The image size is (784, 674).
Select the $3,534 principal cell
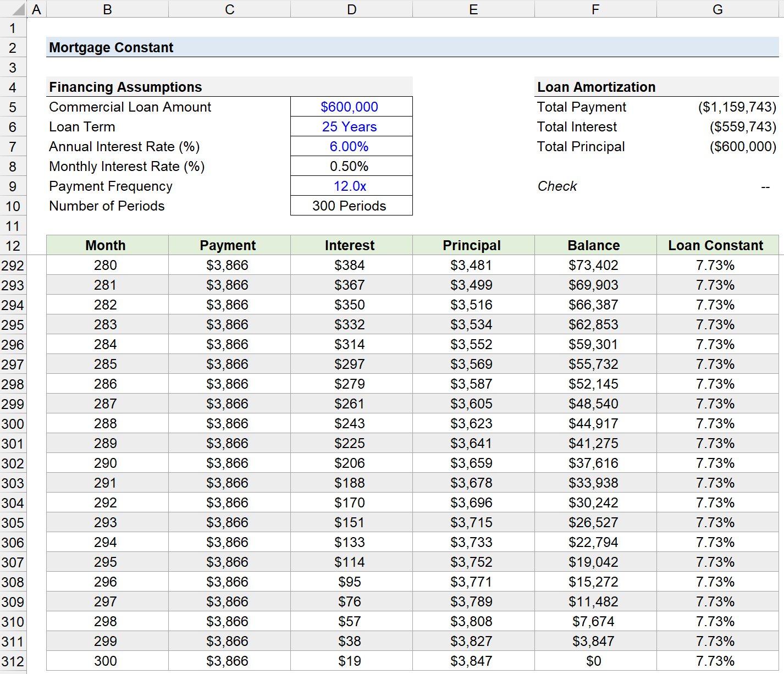pos(474,325)
